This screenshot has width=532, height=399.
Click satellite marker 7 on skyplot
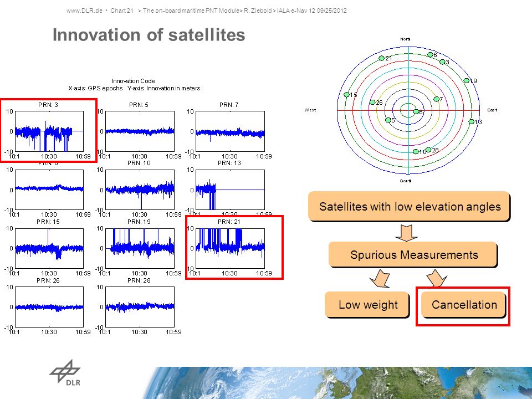tap(436, 99)
